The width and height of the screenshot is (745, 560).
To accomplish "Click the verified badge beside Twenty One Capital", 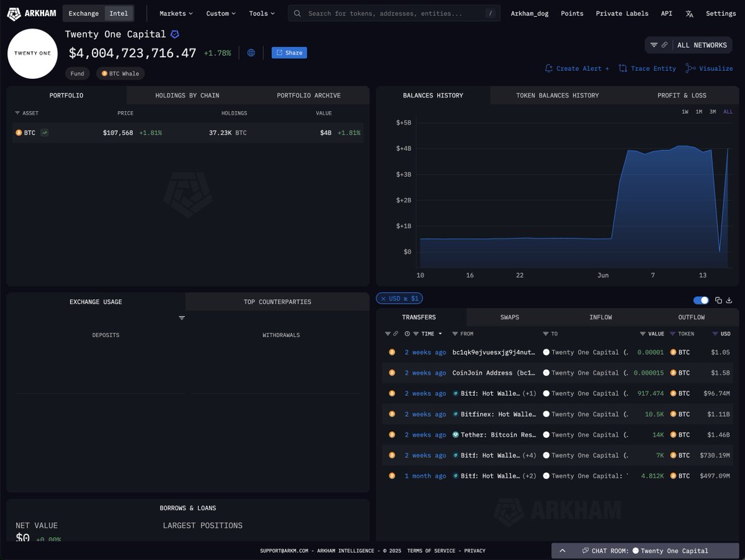I will [175, 35].
